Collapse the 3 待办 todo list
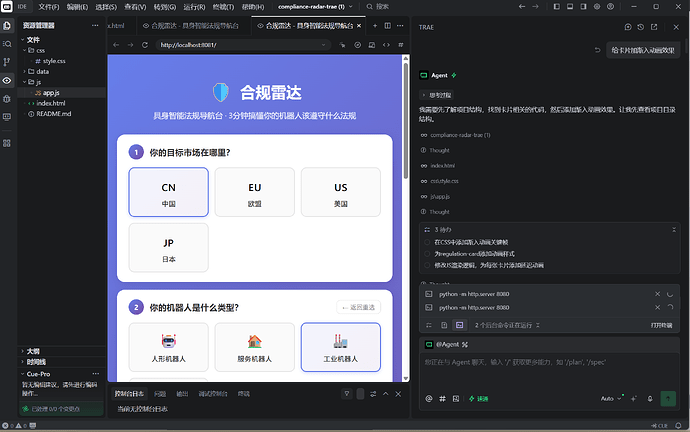 [x=674, y=230]
